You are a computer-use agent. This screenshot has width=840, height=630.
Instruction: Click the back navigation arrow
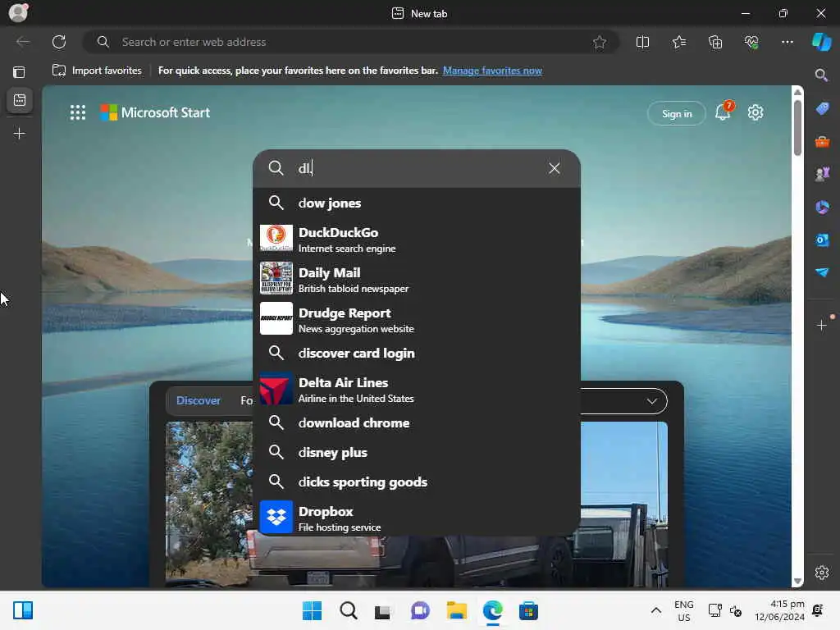point(23,42)
